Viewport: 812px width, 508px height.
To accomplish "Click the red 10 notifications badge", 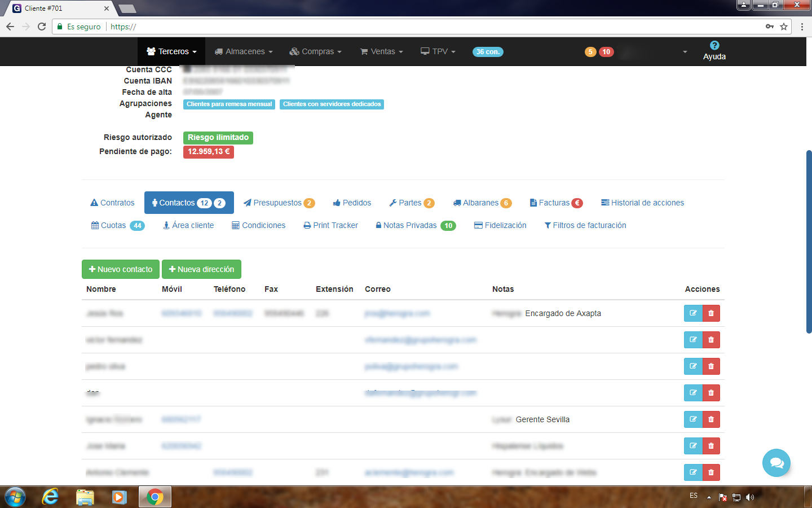I will (606, 52).
